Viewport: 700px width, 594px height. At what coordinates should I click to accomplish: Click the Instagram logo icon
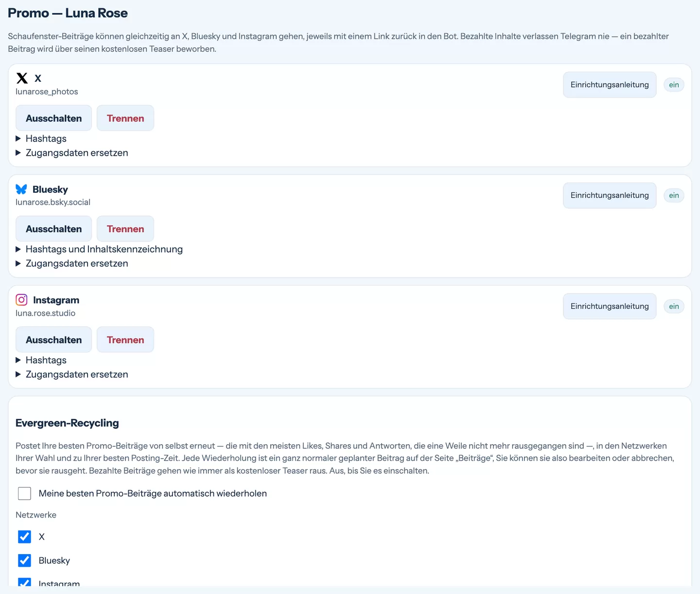click(x=21, y=300)
